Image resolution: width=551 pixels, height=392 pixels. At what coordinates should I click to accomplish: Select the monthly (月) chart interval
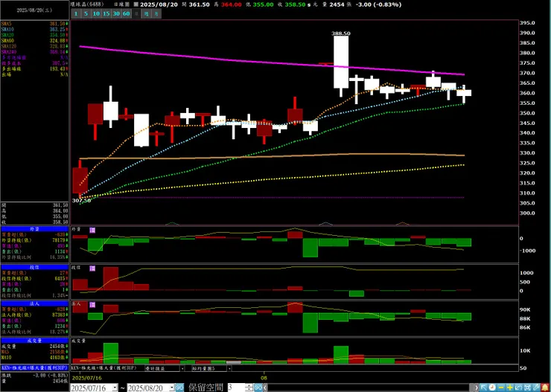click(x=156, y=14)
